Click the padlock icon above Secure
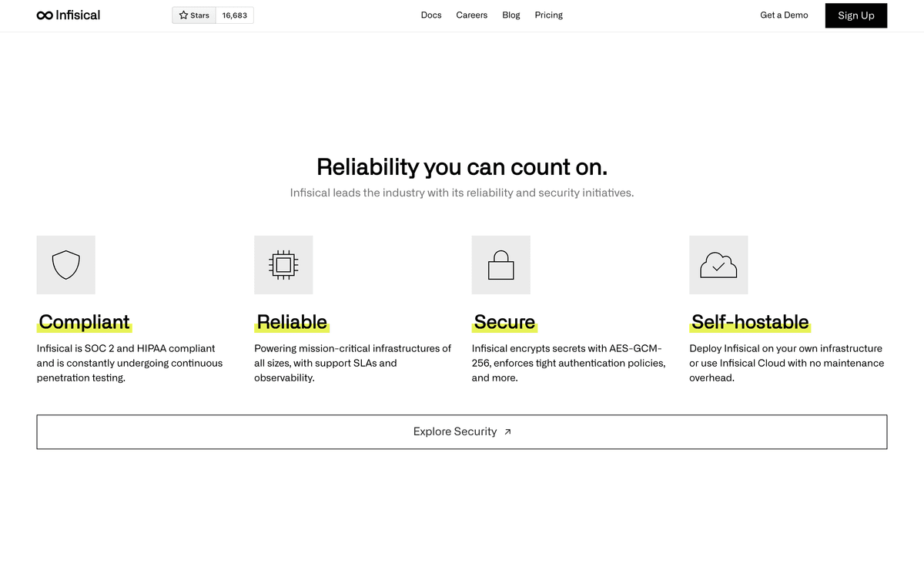Image resolution: width=924 pixels, height=577 pixels. (500, 265)
